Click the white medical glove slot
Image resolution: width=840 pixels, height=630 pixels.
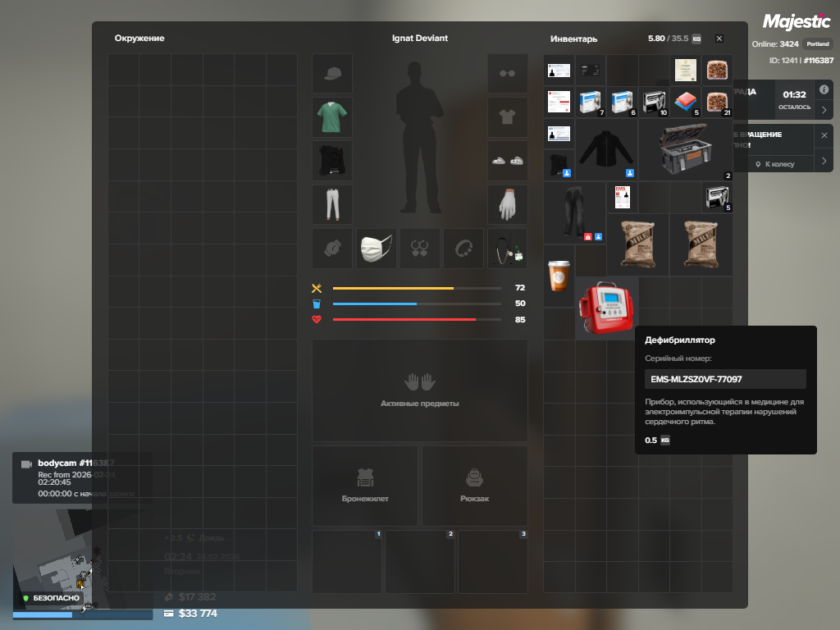(507, 204)
